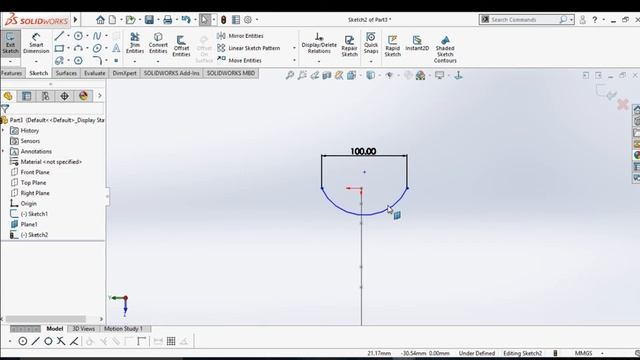Switch to SOLIDWORKS Add-Ins tab
640x360 pixels.
[x=171, y=73]
